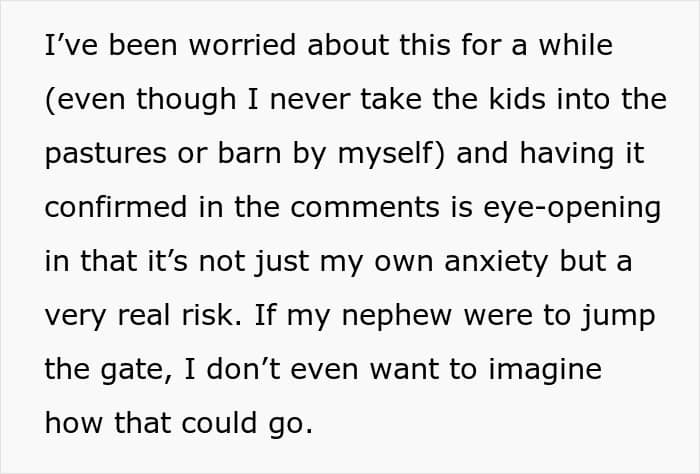Click the word "while"
The height and width of the screenshot is (474, 700).
point(575,45)
